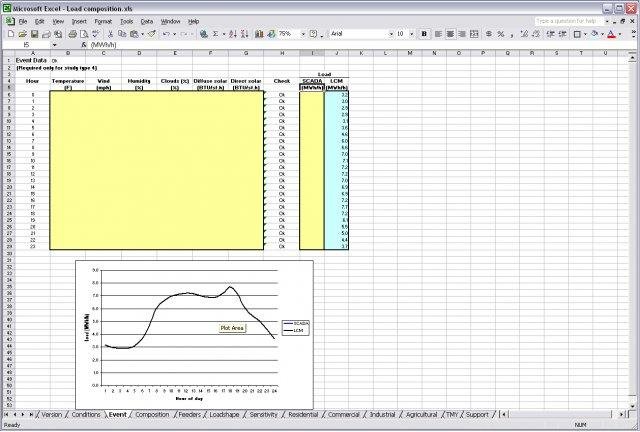Click the Drawing toolbar icon
This screenshot has height=432, width=640.
coord(271,34)
